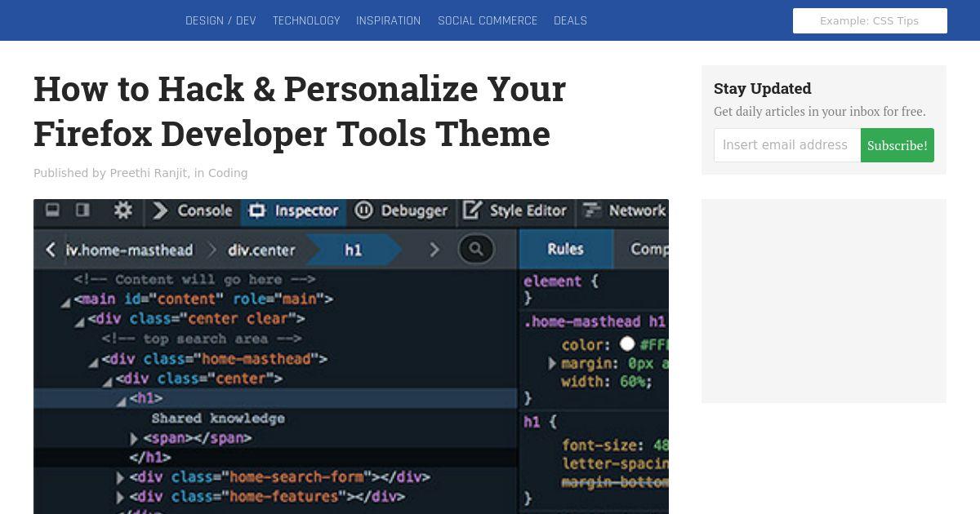Click text 'Get daily articles in your inbox for free.'
This screenshot has height=514, width=980.
pos(820,111)
